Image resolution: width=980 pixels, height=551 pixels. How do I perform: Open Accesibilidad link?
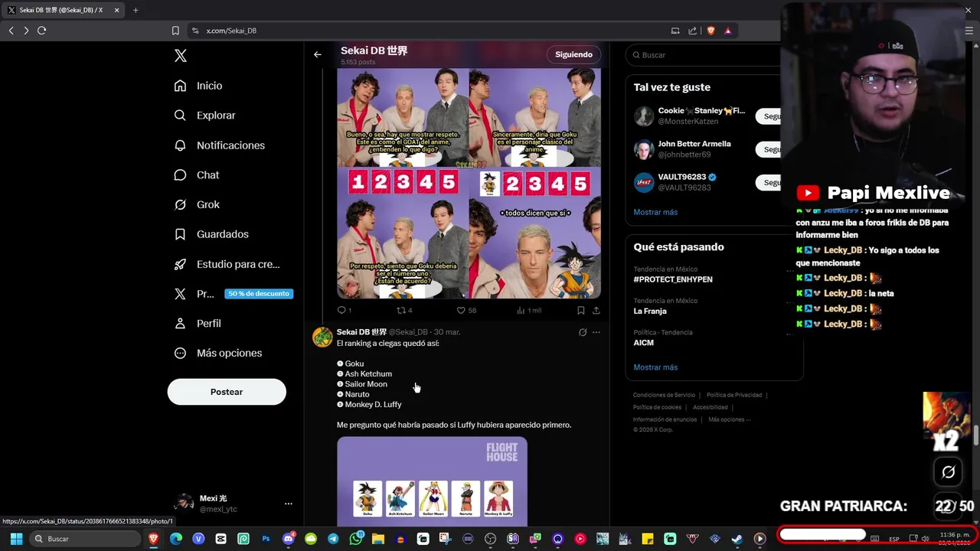click(710, 407)
